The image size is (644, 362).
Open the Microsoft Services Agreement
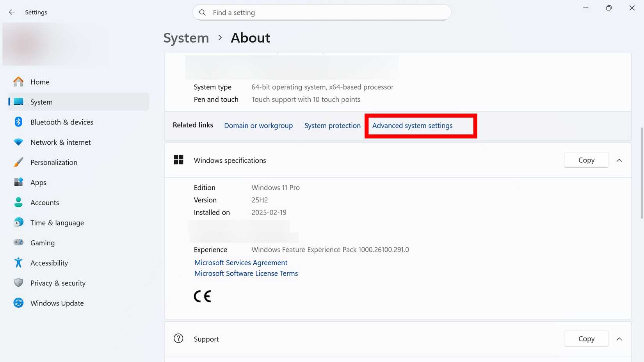tap(241, 263)
